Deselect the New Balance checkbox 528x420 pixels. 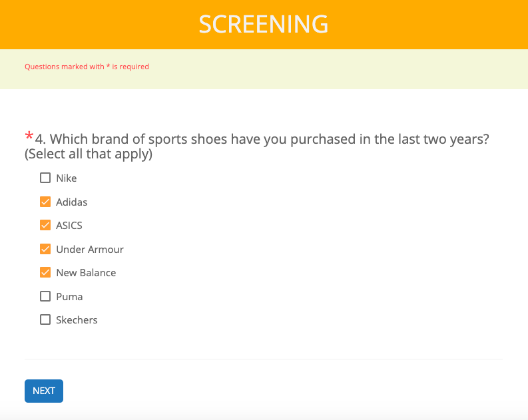click(x=45, y=272)
